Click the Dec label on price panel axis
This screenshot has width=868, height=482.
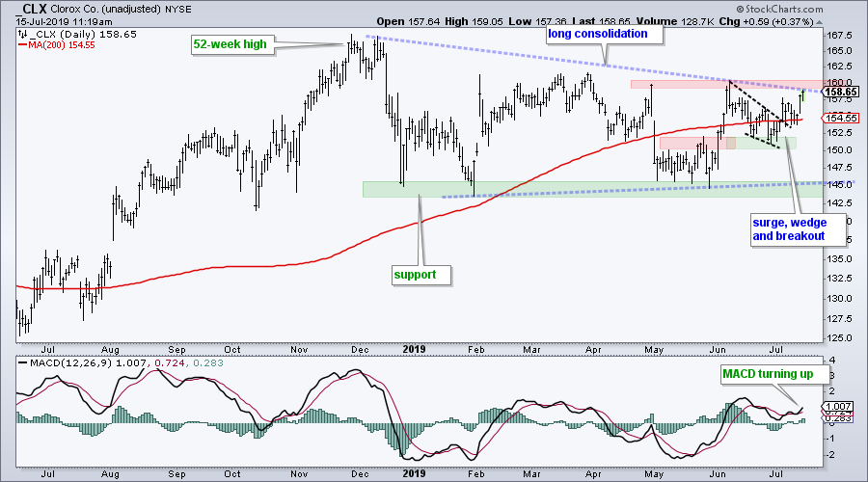point(361,350)
